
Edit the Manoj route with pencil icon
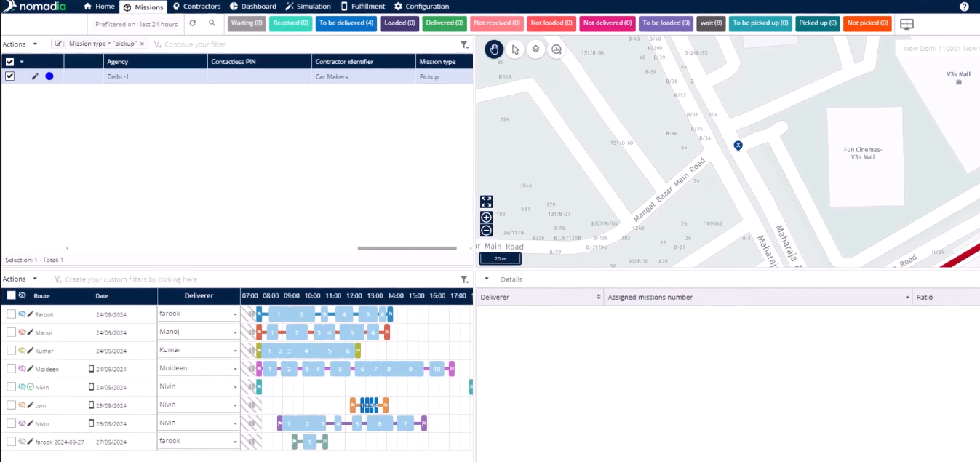click(x=31, y=332)
